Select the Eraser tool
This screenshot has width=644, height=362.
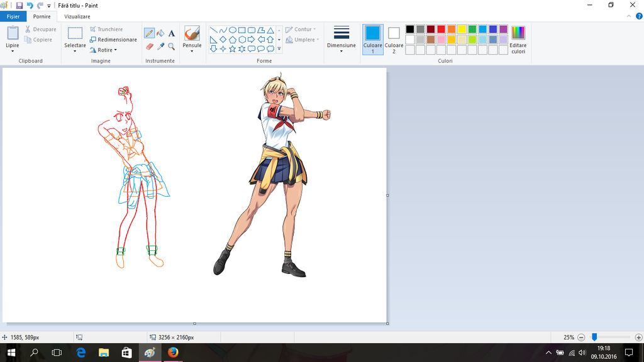pyautogui.click(x=150, y=47)
